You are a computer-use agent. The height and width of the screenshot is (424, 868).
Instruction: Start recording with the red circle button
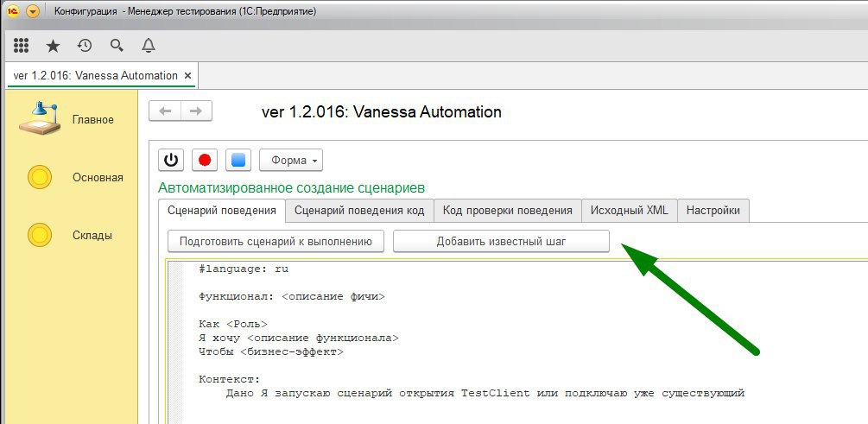(205, 161)
